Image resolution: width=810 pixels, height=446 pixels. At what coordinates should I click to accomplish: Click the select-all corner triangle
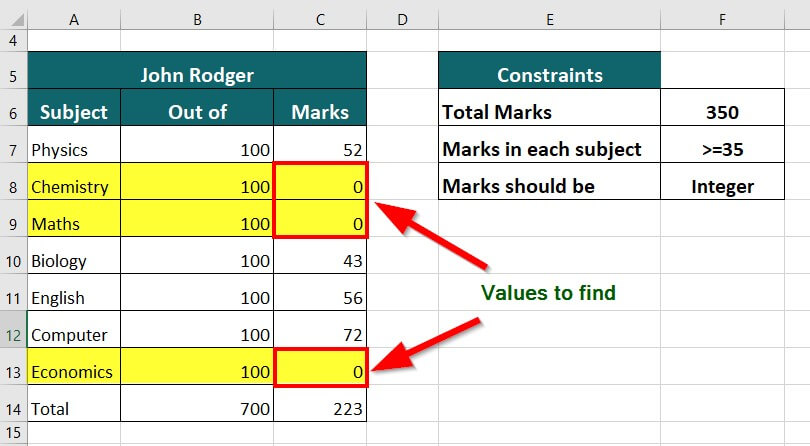coord(17,20)
